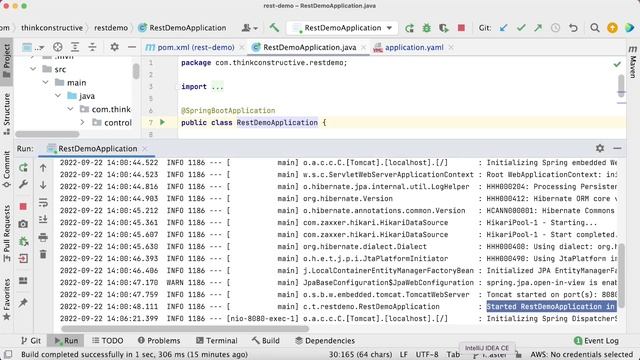The height and width of the screenshot is (360, 640).
Task: Click the user account icon dropdown
Action: coord(249,28)
